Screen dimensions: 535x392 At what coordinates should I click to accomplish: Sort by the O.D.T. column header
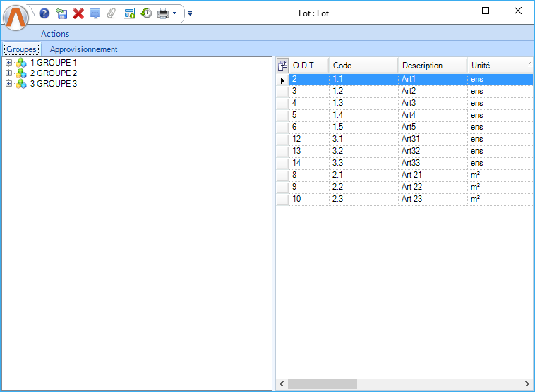[308, 66]
